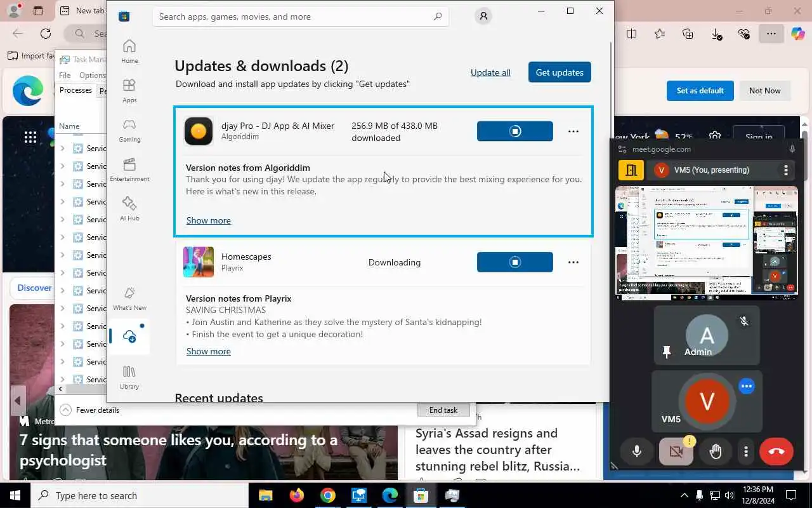Open What's New in Store sidebar
This screenshot has width=812, height=508.
click(x=129, y=298)
